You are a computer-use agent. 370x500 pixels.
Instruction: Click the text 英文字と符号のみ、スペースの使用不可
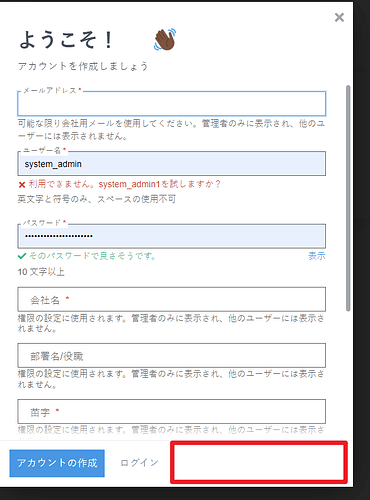(x=97, y=199)
